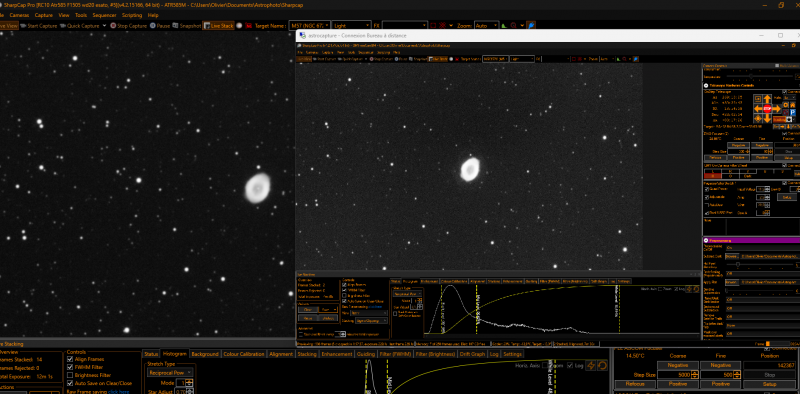Open Stretch Type Reciprocal Pow dropdown

(170, 373)
